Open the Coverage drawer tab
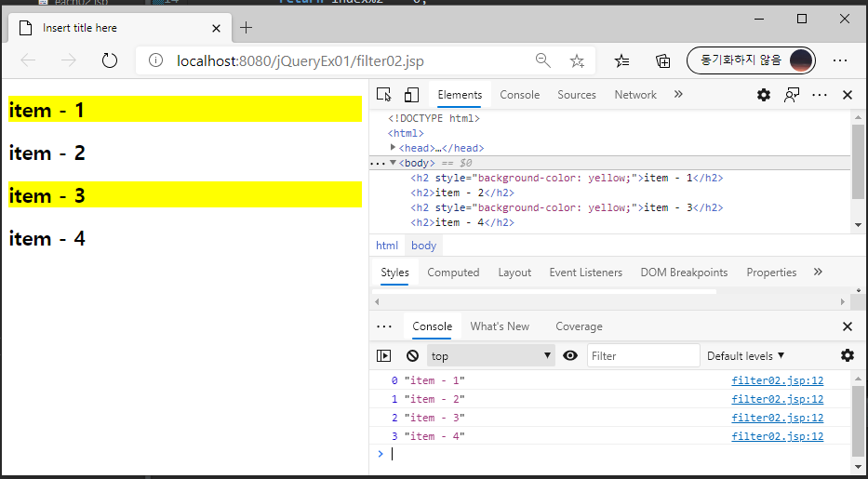The image size is (868, 479). coord(579,326)
